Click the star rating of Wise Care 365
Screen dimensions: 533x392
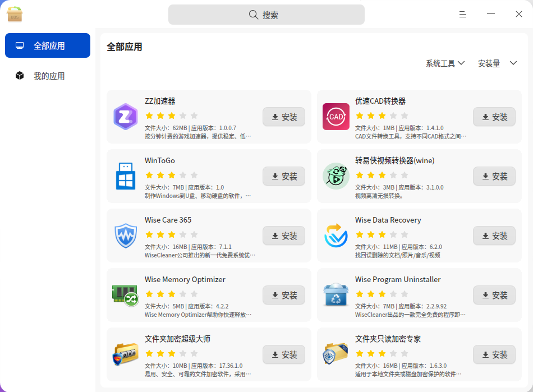click(x=172, y=234)
